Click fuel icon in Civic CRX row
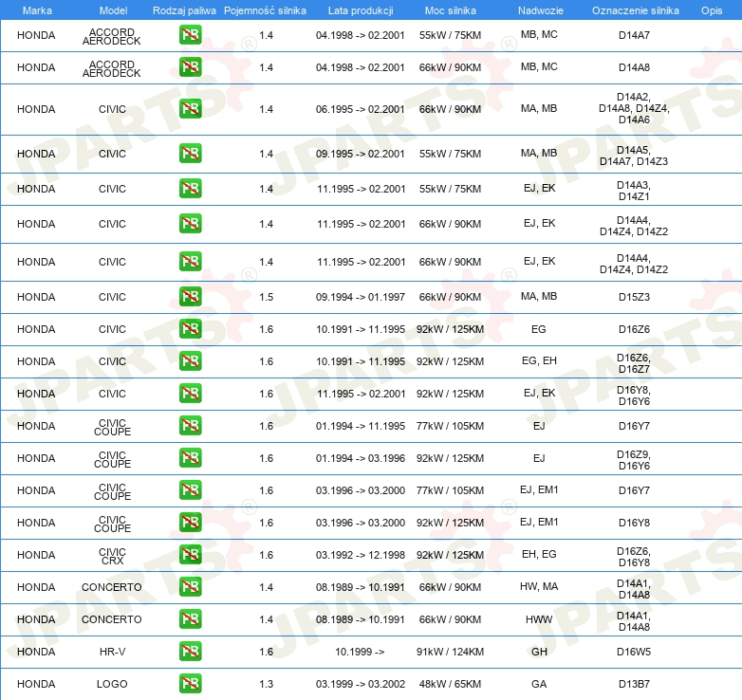The height and width of the screenshot is (700, 742). (x=190, y=554)
